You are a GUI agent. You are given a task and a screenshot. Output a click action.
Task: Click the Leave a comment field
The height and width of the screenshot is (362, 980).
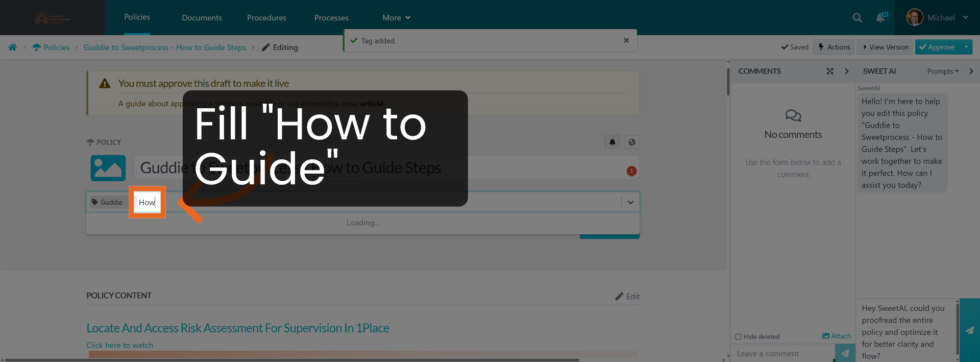pos(783,353)
